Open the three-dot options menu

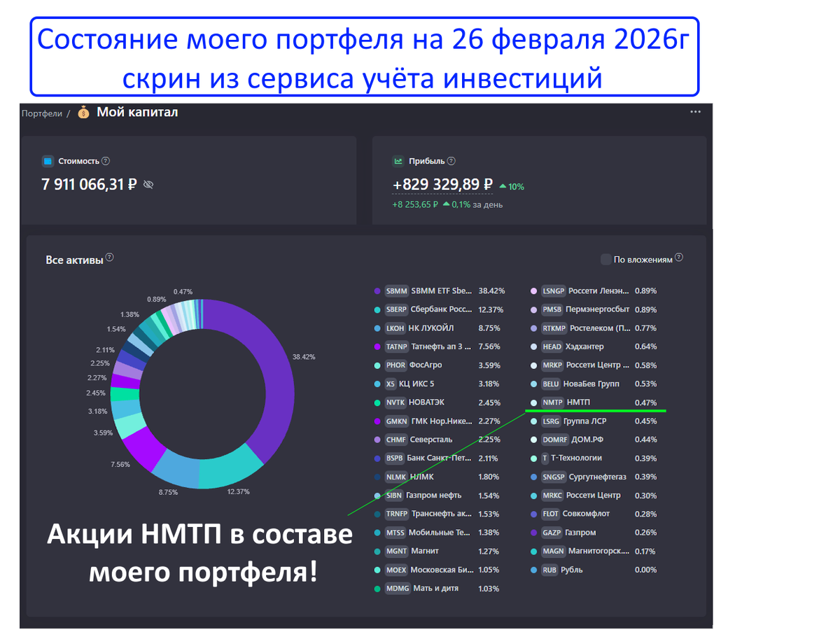[695, 111]
